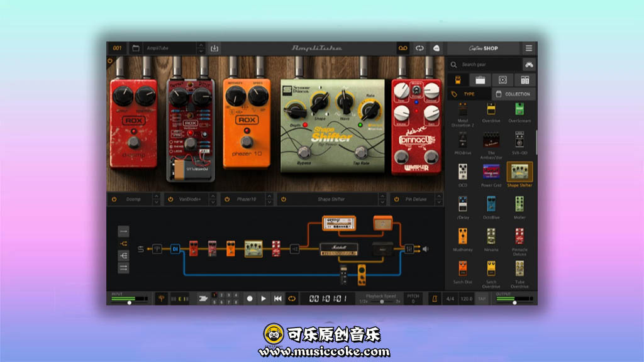
Task: Open the Shape Shifter model selector arrows
Action: click(x=382, y=199)
